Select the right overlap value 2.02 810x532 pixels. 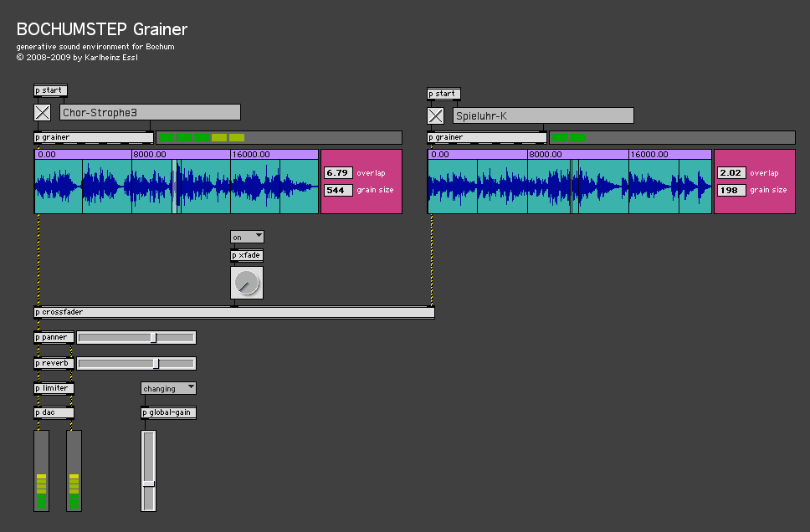point(731,173)
